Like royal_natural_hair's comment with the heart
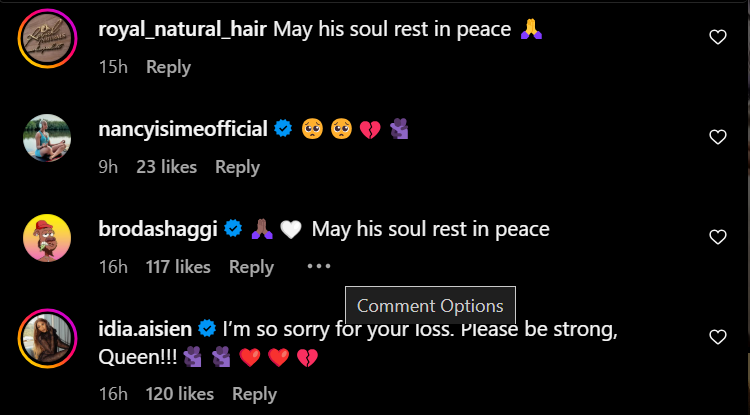This screenshot has width=750, height=415. click(717, 38)
